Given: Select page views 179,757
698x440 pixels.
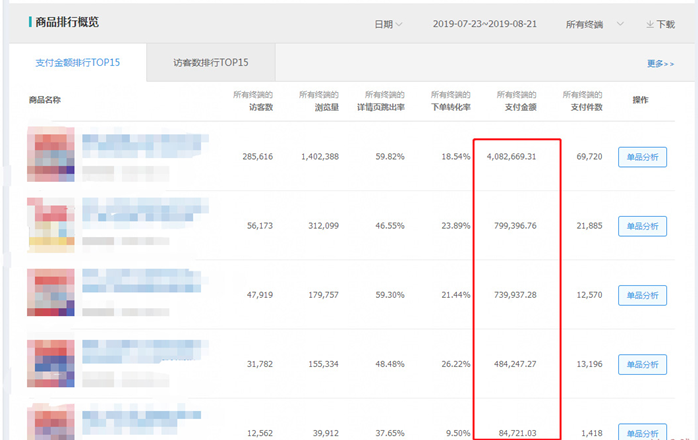Looking at the screenshot, I should coord(324,295).
